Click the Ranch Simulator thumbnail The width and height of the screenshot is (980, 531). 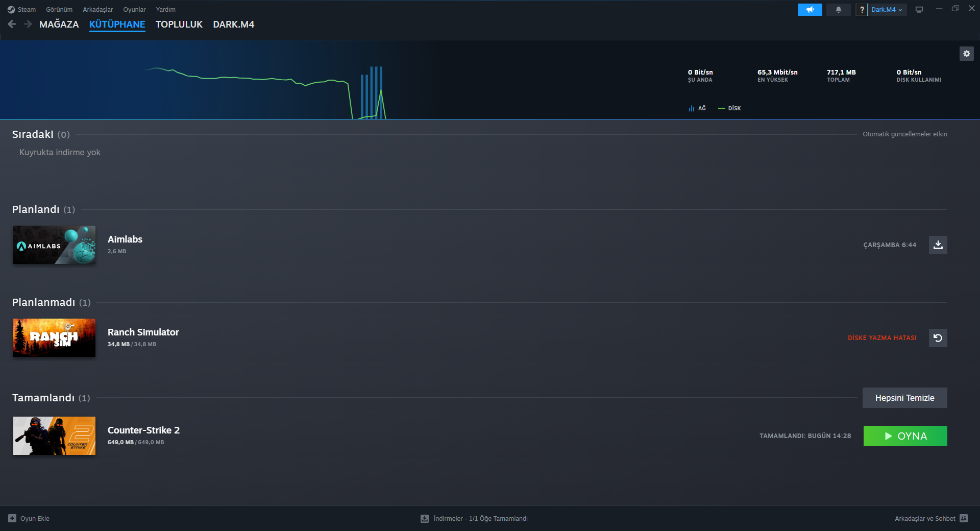tap(54, 338)
